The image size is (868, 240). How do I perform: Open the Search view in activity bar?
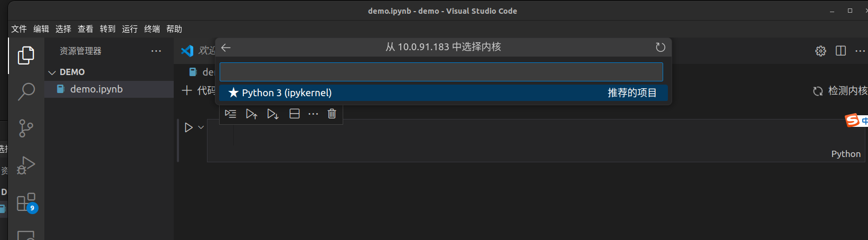[x=26, y=91]
